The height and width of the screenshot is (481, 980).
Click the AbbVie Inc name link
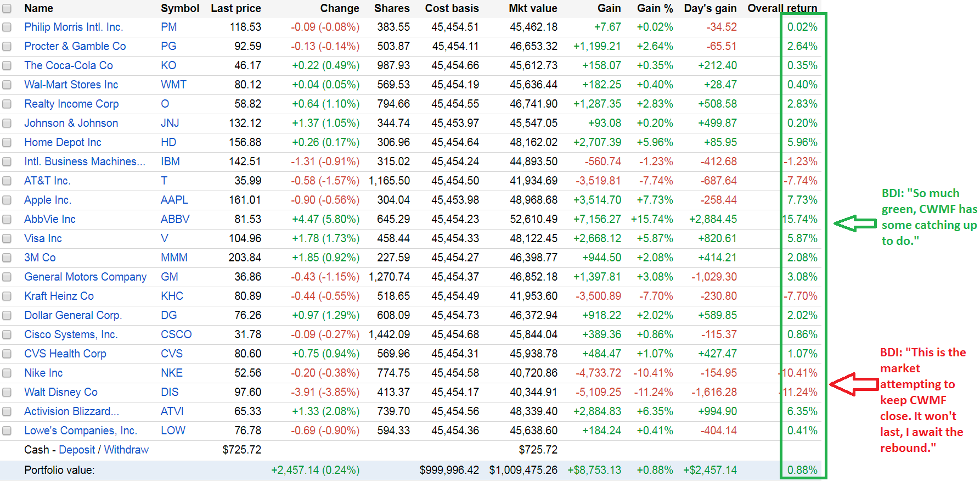(x=50, y=219)
